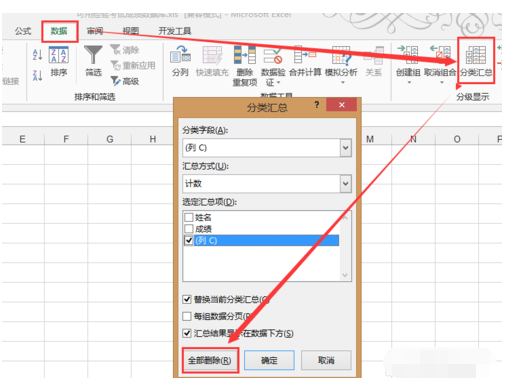Viewport: 520px width, 378px height.
Task: Switch to the 审阅 ribbon tab
Action: pyautogui.click(x=95, y=31)
